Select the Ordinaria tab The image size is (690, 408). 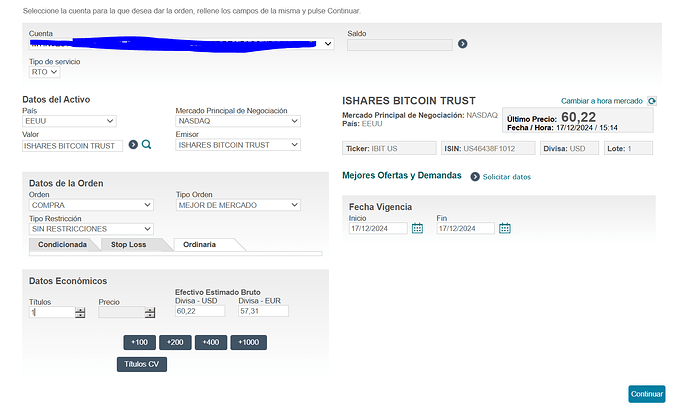coord(199,244)
